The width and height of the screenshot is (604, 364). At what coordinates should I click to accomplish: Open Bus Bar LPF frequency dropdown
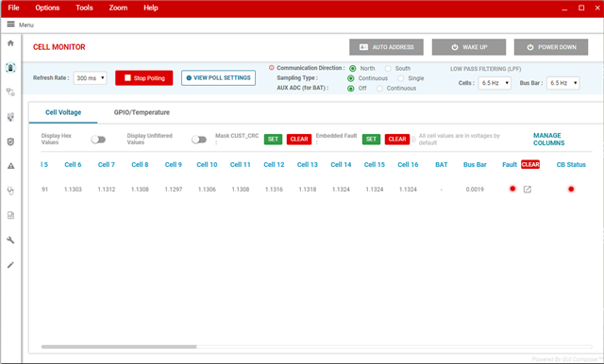point(562,83)
